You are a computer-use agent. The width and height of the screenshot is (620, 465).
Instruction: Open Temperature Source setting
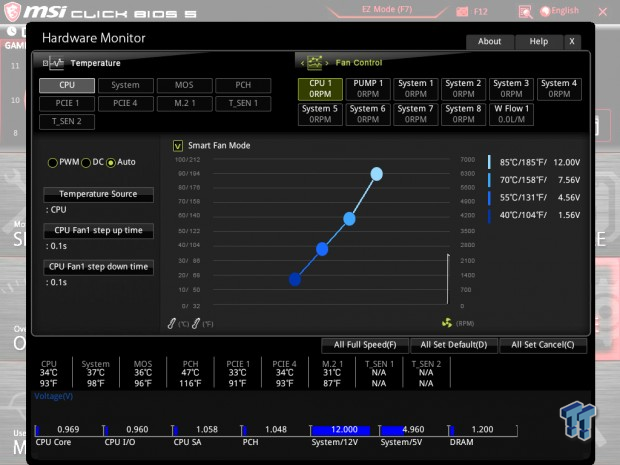click(98, 194)
